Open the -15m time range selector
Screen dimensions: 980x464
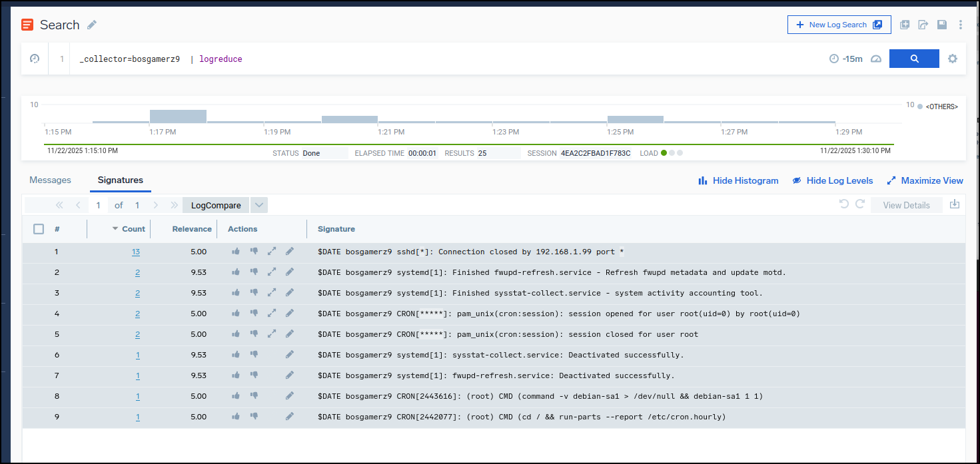coord(845,59)
